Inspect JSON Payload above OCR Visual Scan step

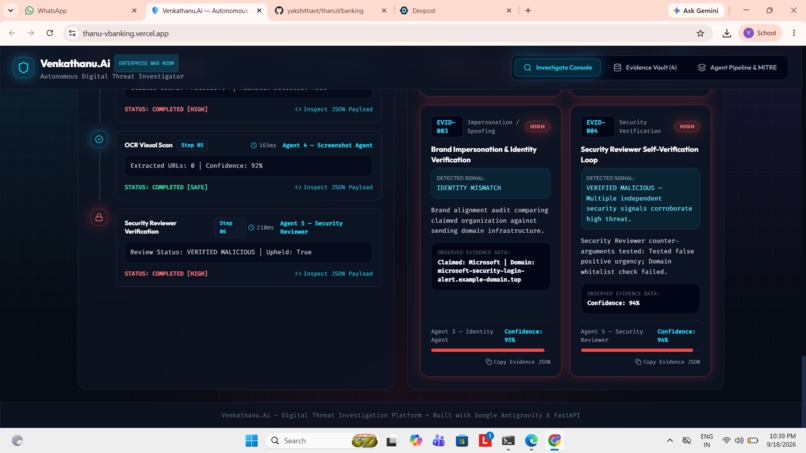coord(334,109)
